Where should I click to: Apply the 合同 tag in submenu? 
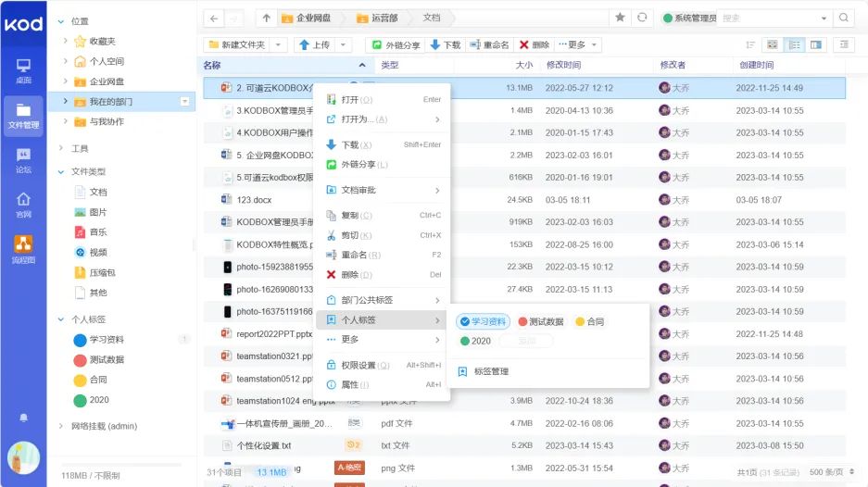pyautogui.click(x=589, y=321)
